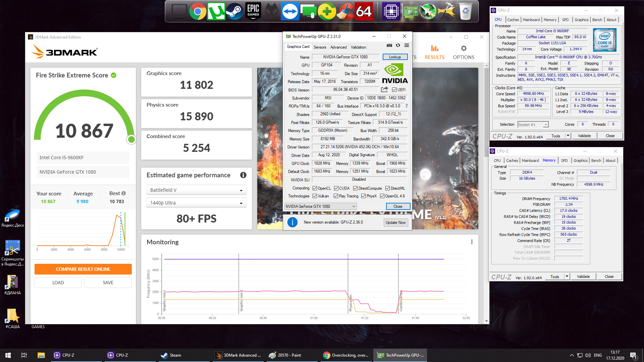The height and width of the screenshot is (362, 644).
Task: Switch to the Advanced tab in GPU-Z
Action: click(x=338, y=47)
